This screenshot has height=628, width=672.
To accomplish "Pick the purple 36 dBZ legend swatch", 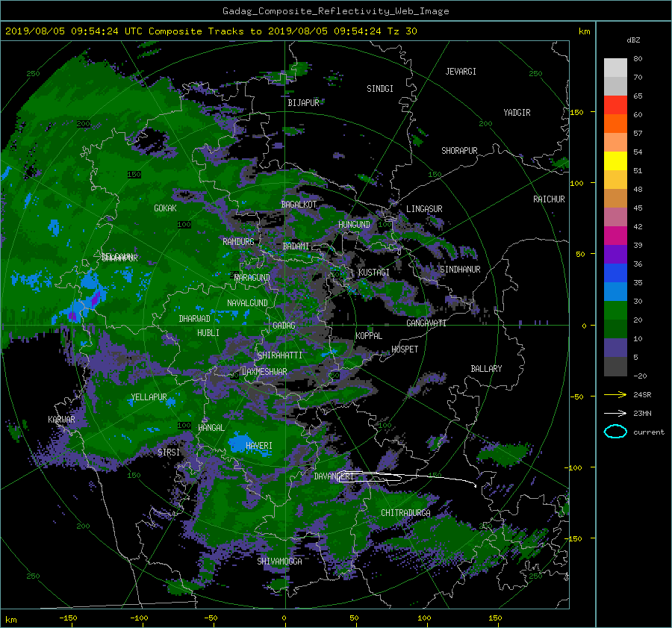I will (615, 255).
